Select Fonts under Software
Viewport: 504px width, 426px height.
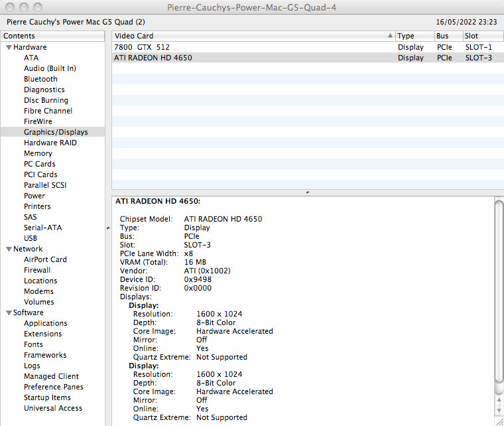[33, 344]
